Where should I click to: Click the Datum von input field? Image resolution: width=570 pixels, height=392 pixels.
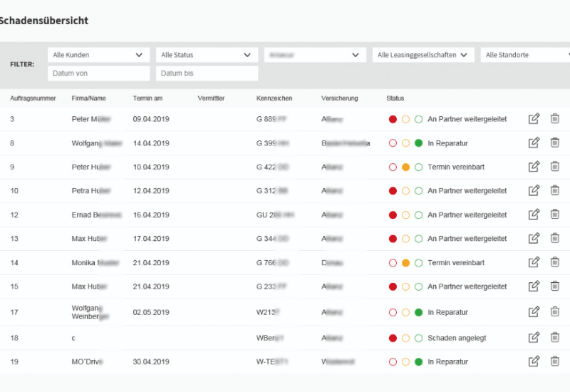98,73
